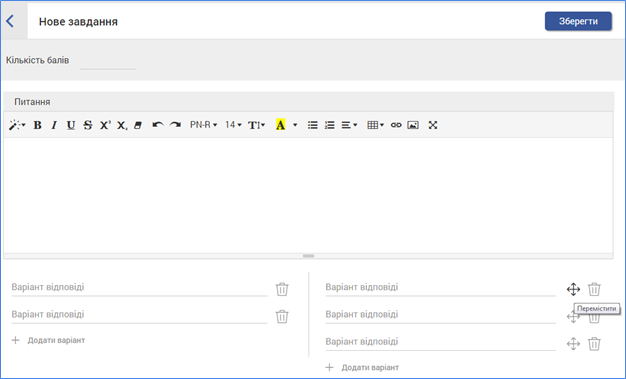Delete the first left answer option
The height and width of the screenshot is (379, 626).
(282, 289)
